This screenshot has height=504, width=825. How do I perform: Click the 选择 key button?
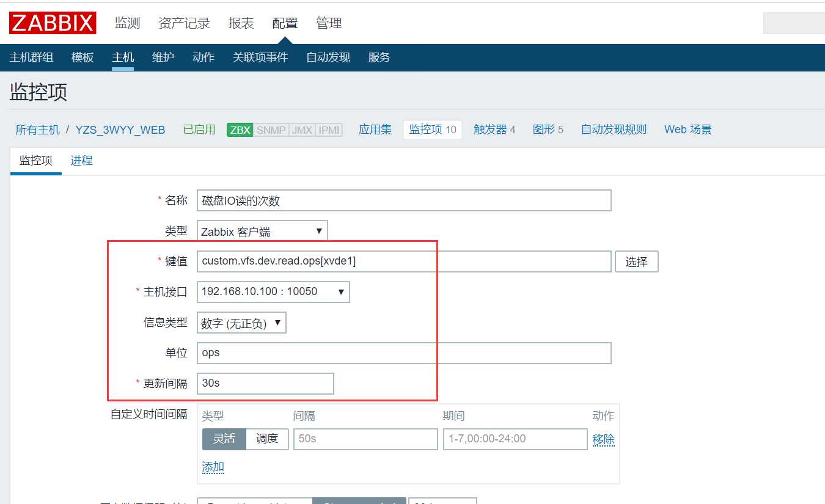point(636,261)
